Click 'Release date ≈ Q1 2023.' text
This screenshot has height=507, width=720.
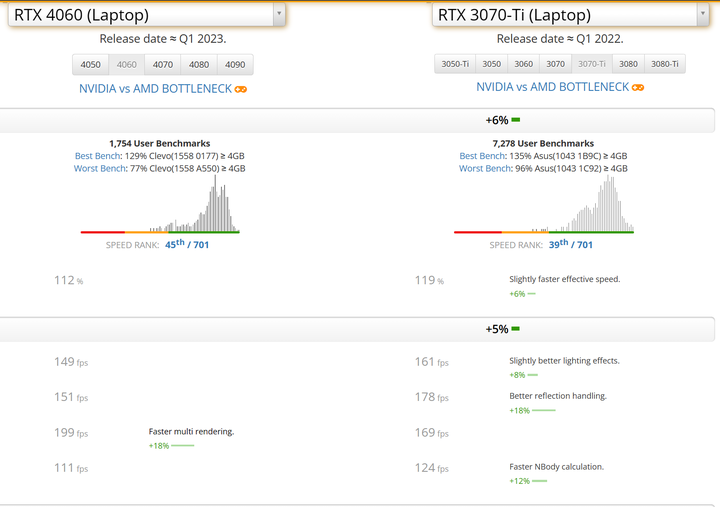pyautogui.click(x=163, y=39)
